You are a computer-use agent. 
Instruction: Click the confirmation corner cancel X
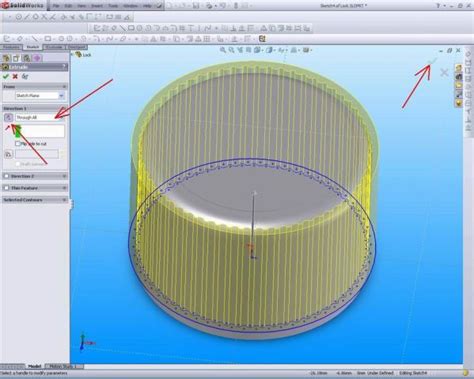tap(444, 72)
